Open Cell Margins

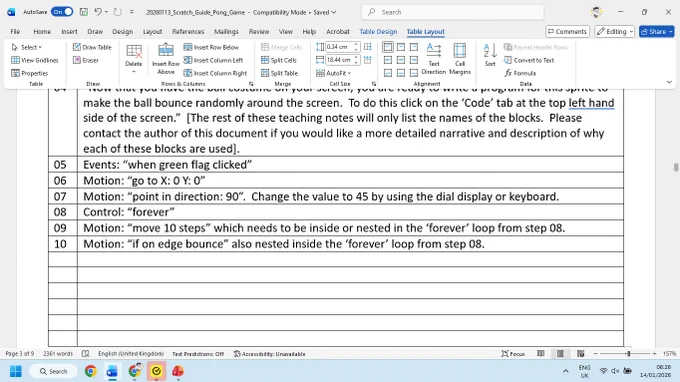tap(460, 59)
